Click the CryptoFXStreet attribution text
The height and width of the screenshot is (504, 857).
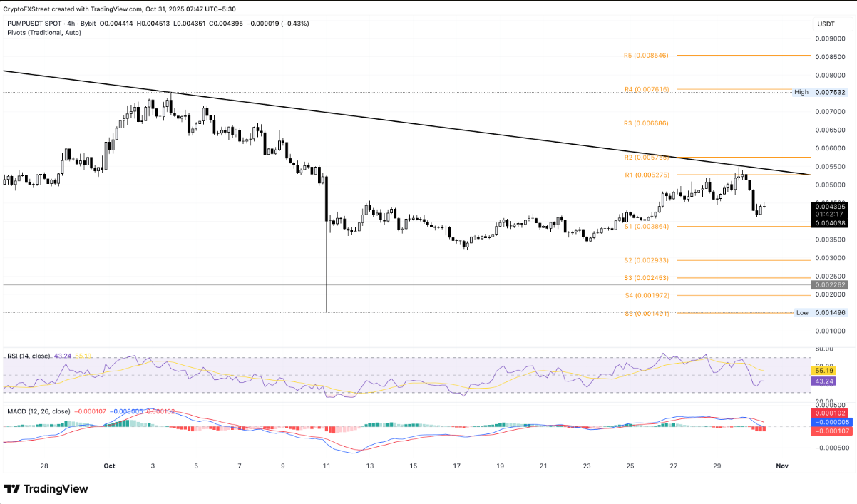click(121, 9)
